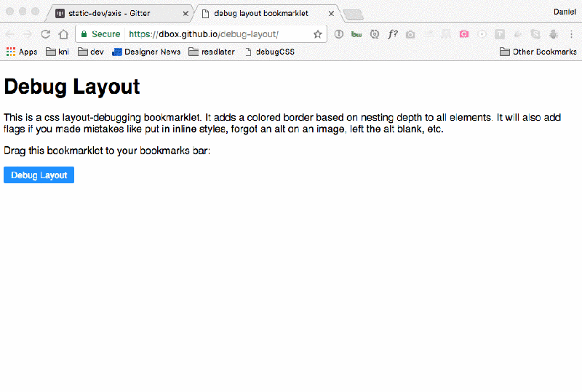Expand the Other Bookmarks folder
Viewport: 582px width, 392px height.
point(538,52)
